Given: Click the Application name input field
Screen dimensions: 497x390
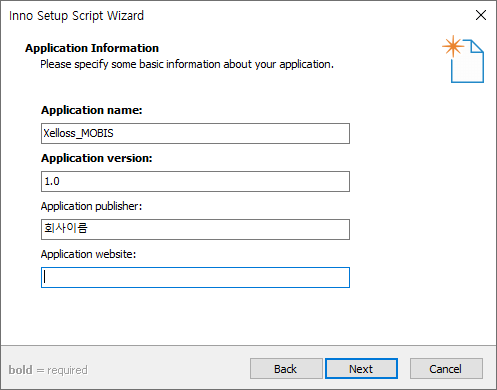Looking at the screenshot, I should (x=195, y=133).
